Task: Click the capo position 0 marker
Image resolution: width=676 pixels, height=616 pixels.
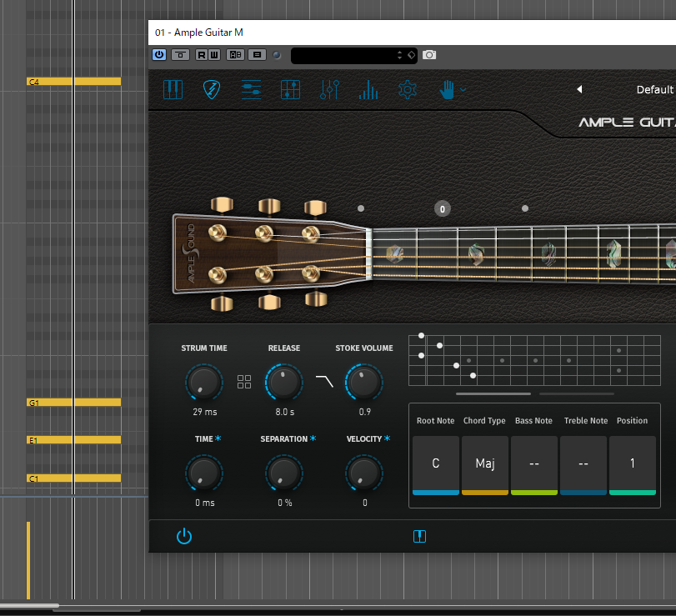Action: coord(442,209)
